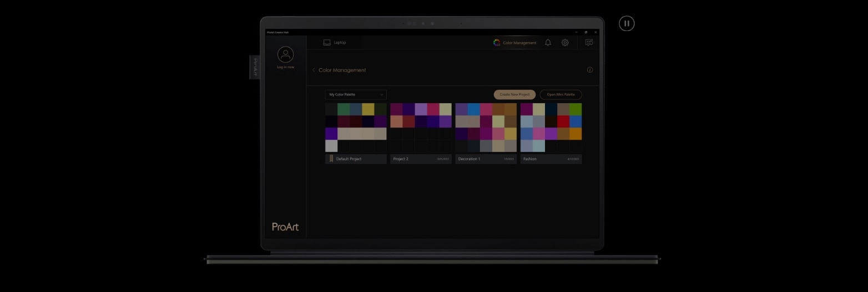Pick the blue swatch in Decoration 1's top row
The width and height of the screenshot is (868, 292).
tap(473, 109)
